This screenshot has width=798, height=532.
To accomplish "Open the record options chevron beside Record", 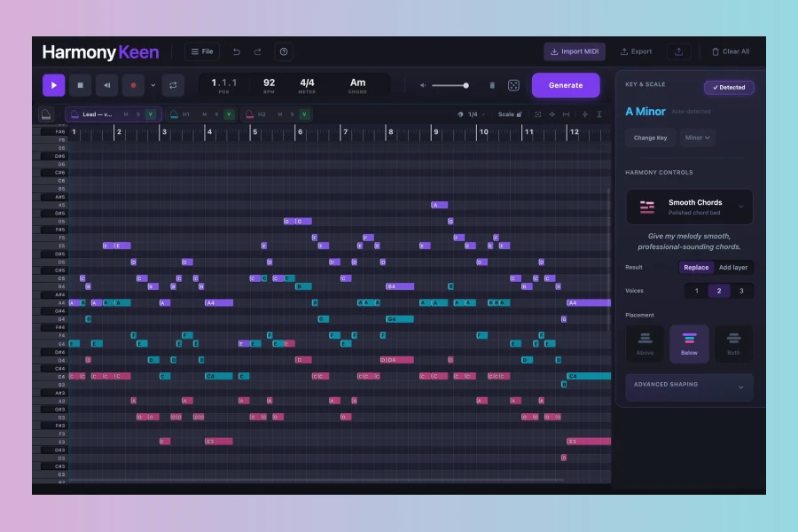I will [x=153, y=85].
